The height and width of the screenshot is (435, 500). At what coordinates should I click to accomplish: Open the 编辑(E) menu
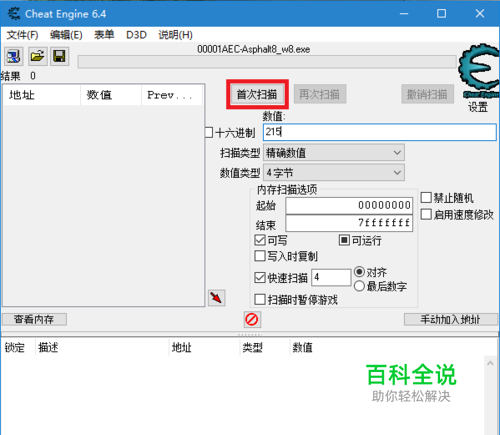coord(66,35)
